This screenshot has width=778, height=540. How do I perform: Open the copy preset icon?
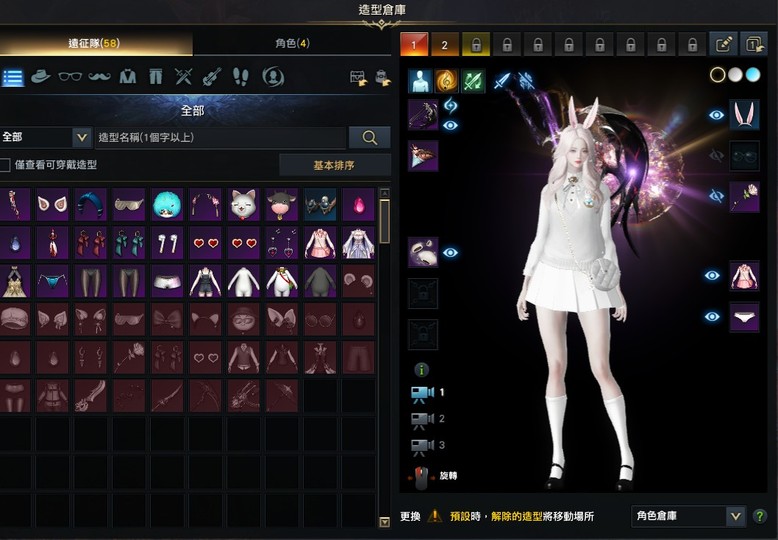[x=753, y=44]
